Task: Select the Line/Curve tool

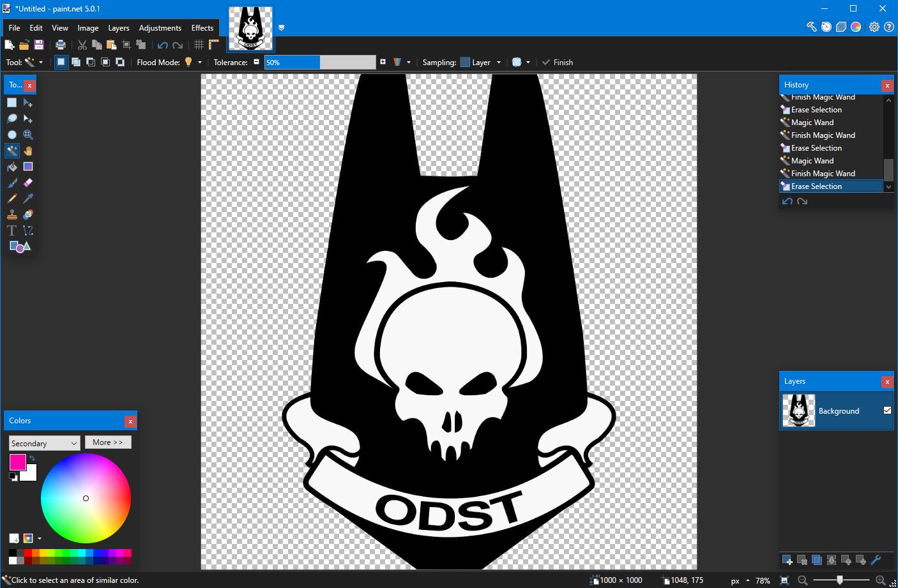Action: (x=28, y=230)
